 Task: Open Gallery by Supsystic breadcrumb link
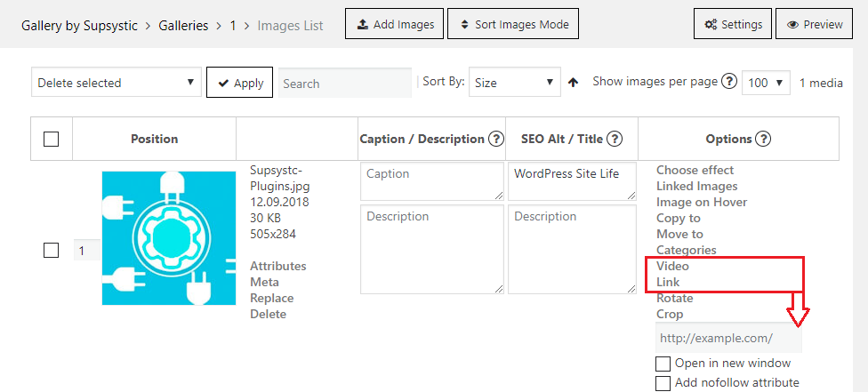tap(80, 26)
